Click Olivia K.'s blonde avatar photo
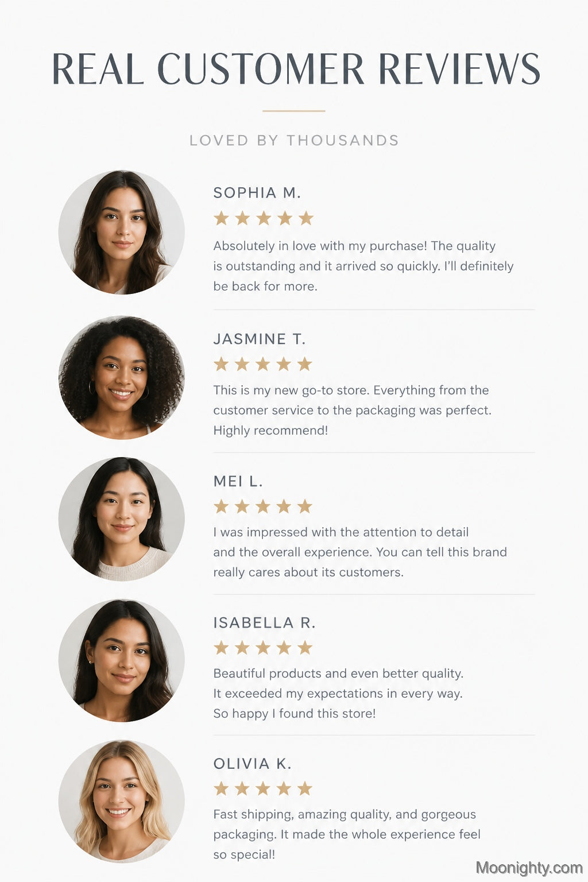Viewport: 588px width, 882px height. click(x=121, y=802)
